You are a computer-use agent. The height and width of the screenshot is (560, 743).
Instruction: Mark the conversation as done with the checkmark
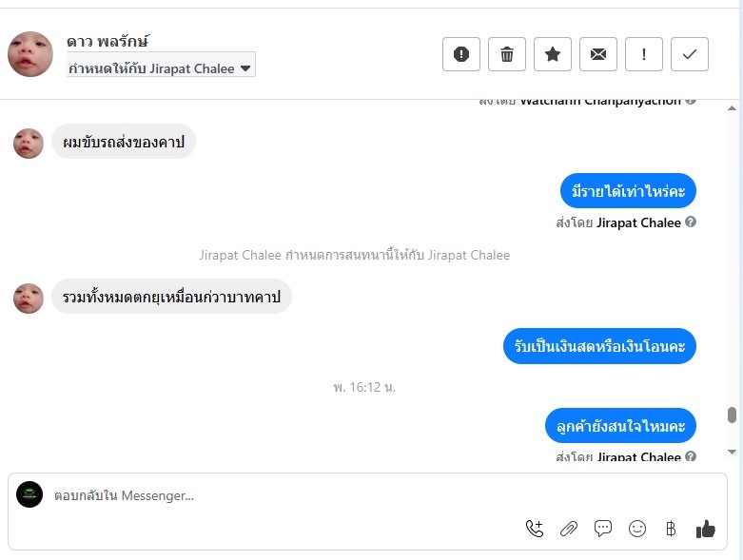[690, 54]
